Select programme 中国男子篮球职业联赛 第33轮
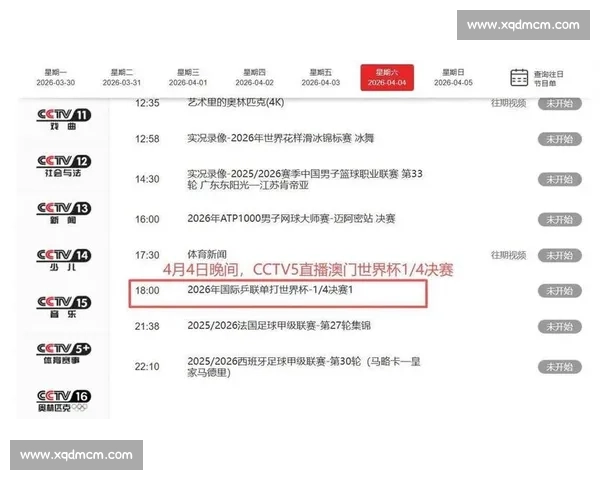The width and height of the screenshot is (600, 480). click(x=305, y=180)
